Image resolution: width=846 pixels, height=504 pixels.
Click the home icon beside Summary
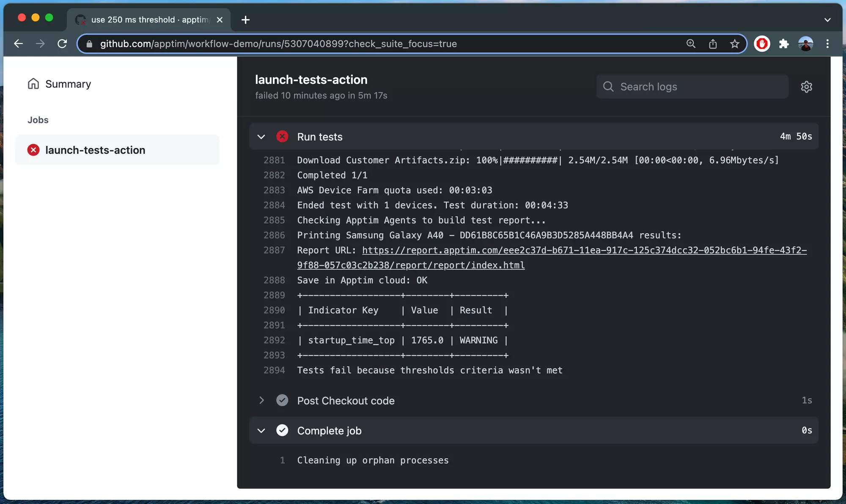(x=33, y=84)
